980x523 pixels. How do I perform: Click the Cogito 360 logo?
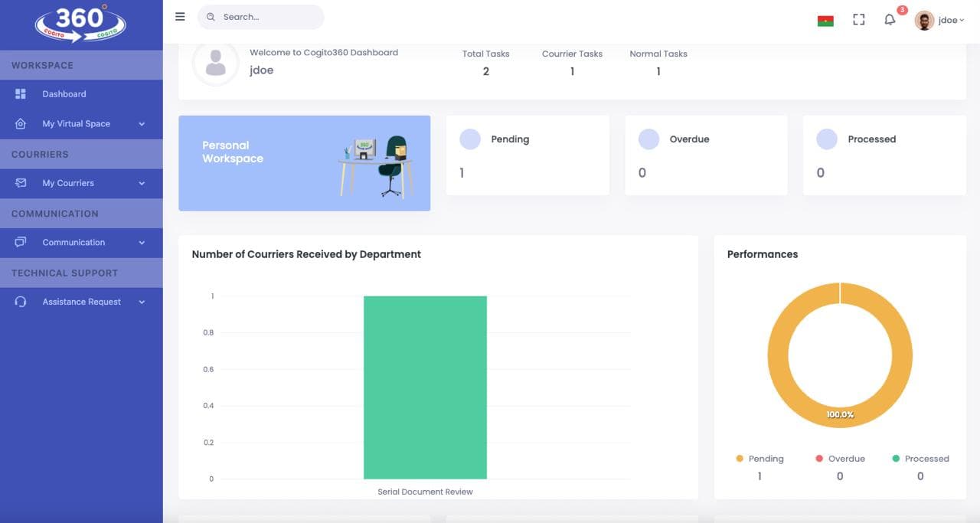[80, 23]
